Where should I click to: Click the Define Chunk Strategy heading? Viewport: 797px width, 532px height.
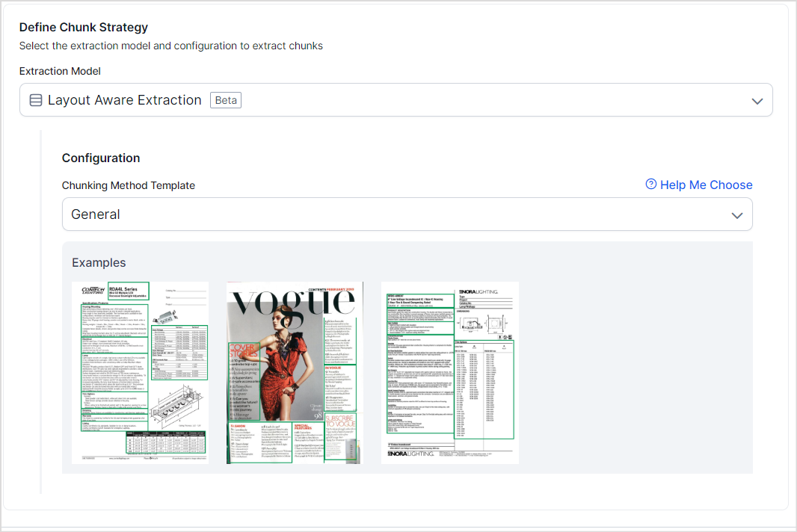[84, 28]
